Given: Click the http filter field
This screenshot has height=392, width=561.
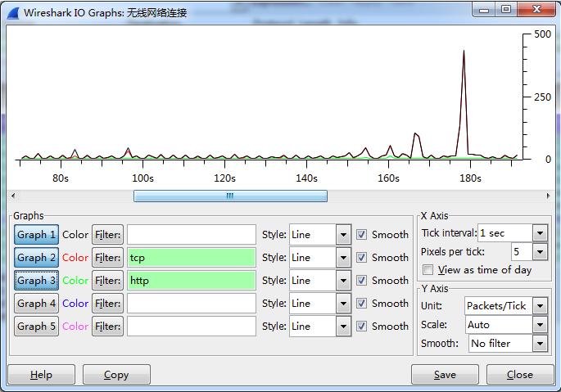Looking at the screenshot, I should (x=192, y=281).
